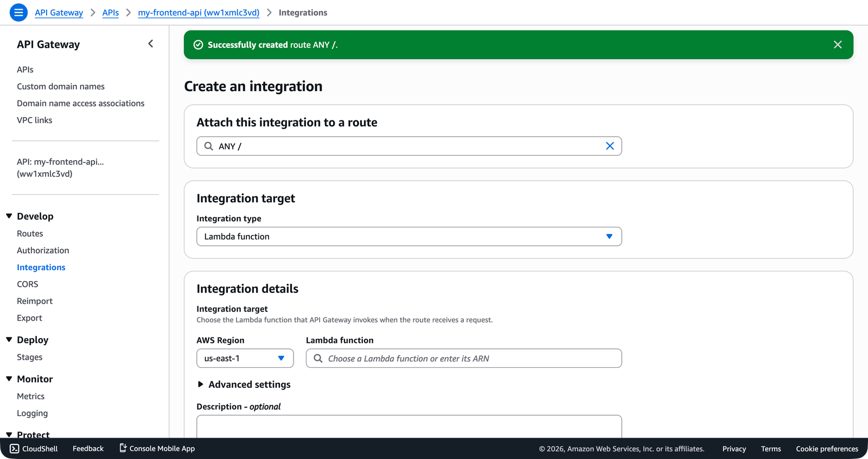Screen dimensions: 868x459
Task: Click the search magnifier icon in route field
Action: point(208,146)
